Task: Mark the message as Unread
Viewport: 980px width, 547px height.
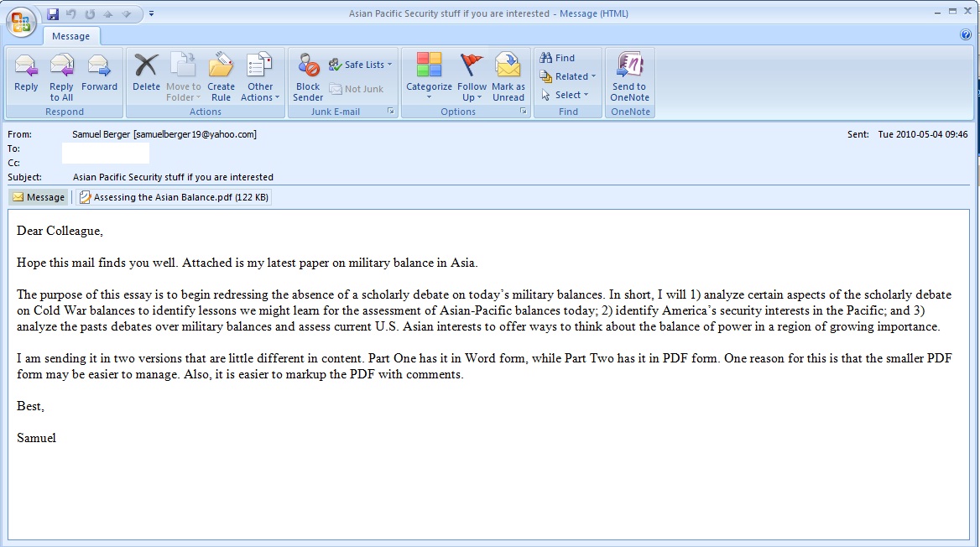Action: tap(508, 76)
